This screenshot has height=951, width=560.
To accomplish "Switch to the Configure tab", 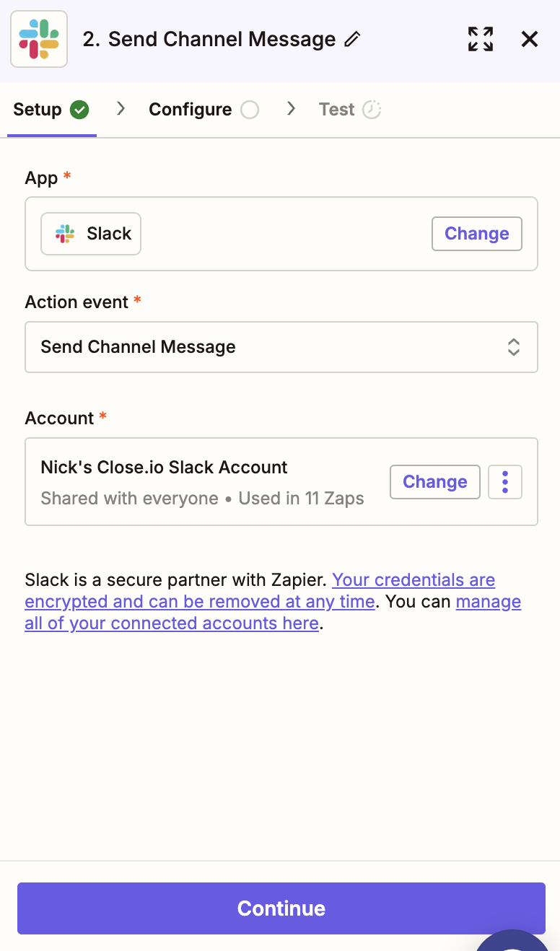I will [x=191, y=110].
